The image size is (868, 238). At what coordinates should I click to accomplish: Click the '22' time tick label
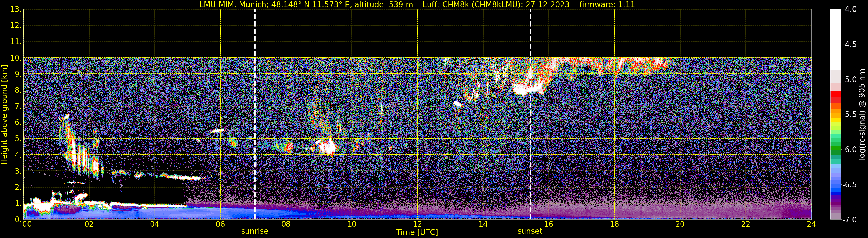746,224
